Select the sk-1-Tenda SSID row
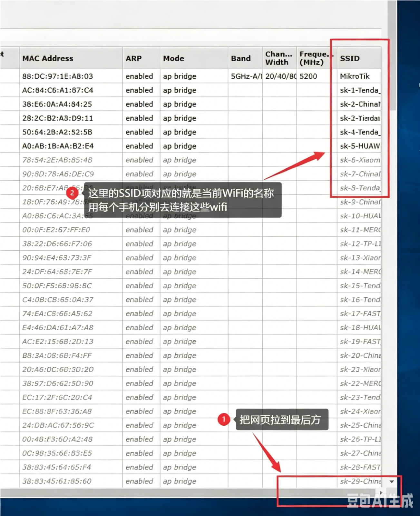420x516 pixels. (360, 90)
